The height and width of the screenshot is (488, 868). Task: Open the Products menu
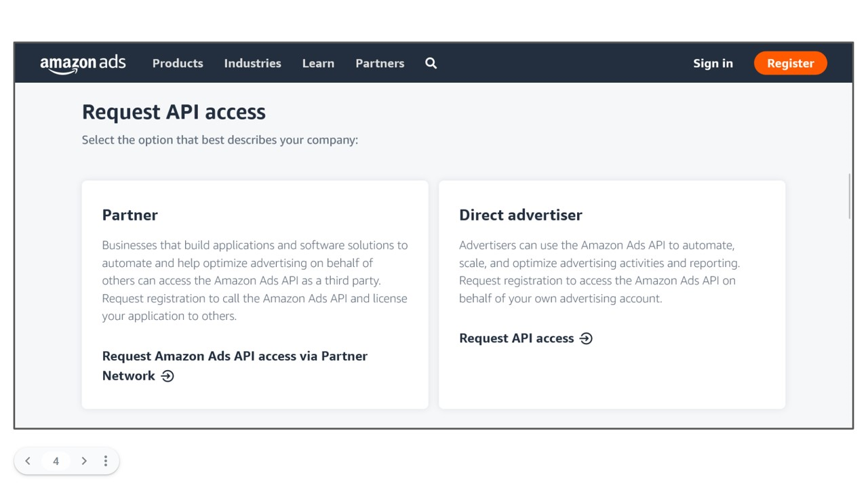click(x=178, y=63)
